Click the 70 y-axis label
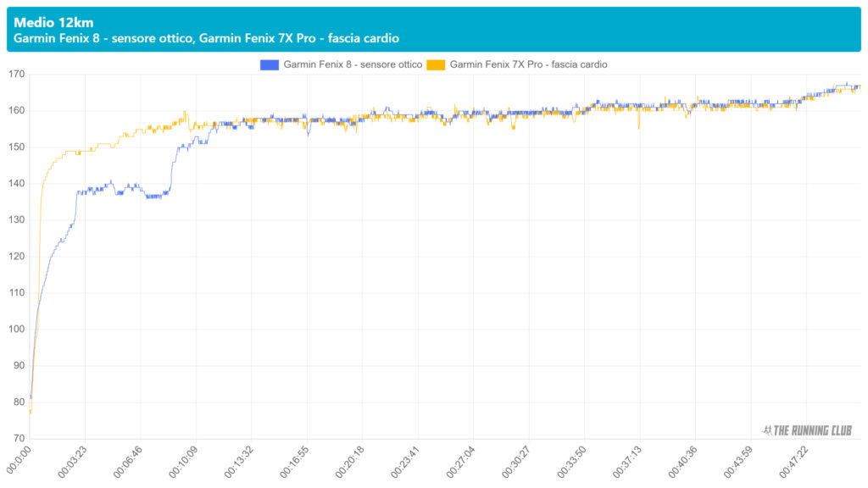This screenshot has width=868, height=488. (x=19, y=438)
